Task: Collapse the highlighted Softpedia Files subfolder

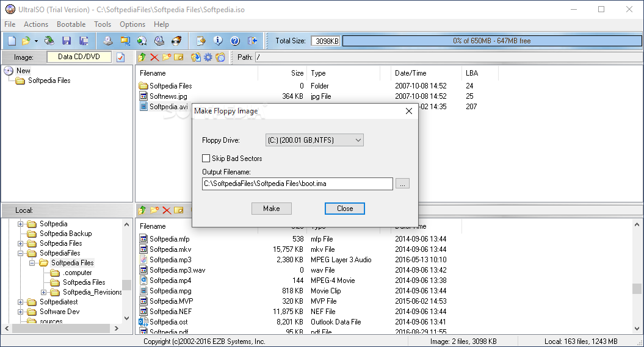Action: click(32, 263)
